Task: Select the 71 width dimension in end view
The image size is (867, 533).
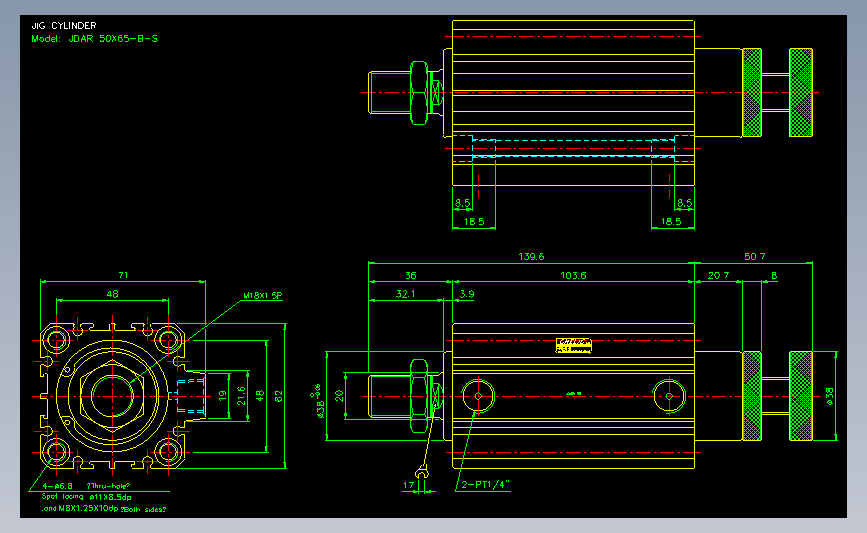Action: 123,275
